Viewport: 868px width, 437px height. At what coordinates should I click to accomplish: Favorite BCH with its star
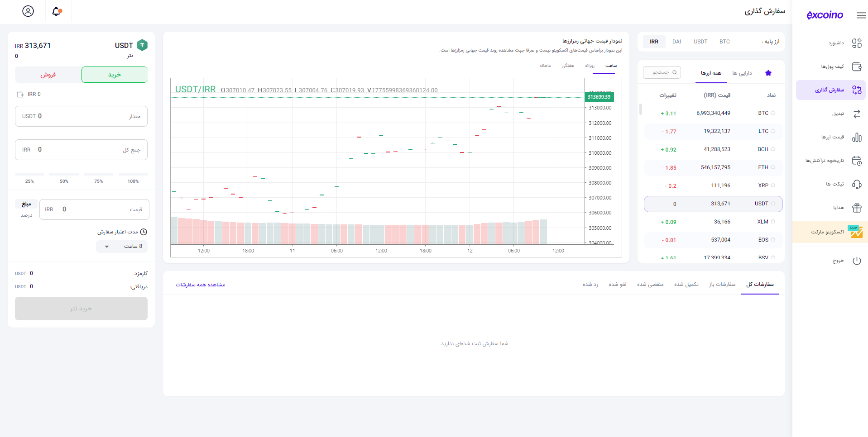pos(773,149)
